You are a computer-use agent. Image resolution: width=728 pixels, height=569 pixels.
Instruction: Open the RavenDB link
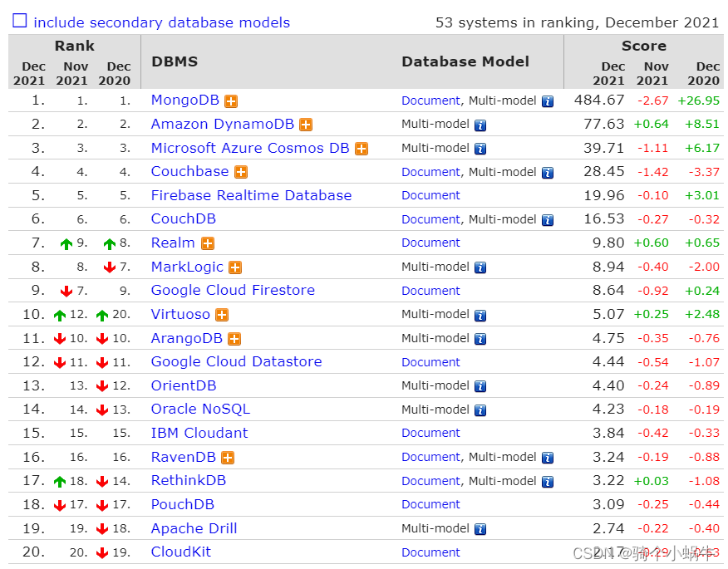coord(184,457)
